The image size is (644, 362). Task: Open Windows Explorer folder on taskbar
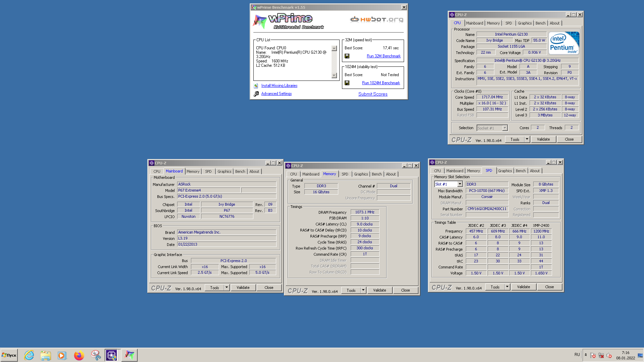46,355
